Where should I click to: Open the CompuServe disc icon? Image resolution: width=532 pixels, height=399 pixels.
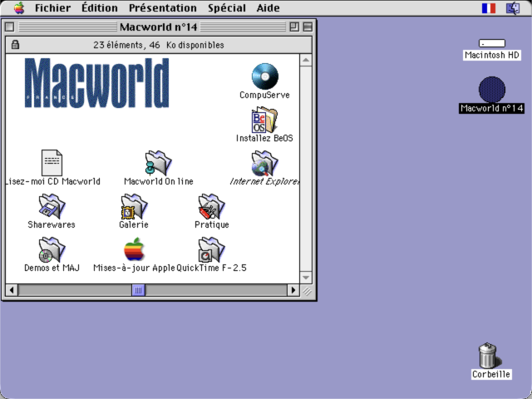(265, 76)
